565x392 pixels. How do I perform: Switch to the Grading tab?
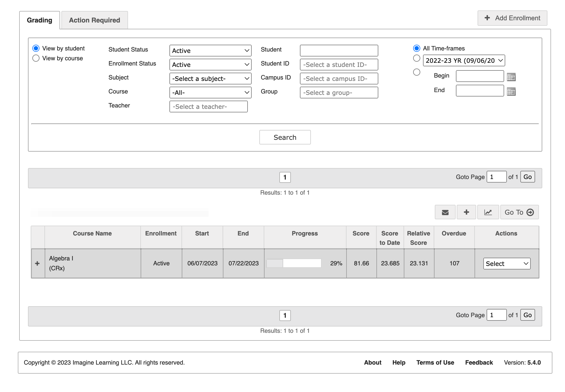click(x=39, y=20)
